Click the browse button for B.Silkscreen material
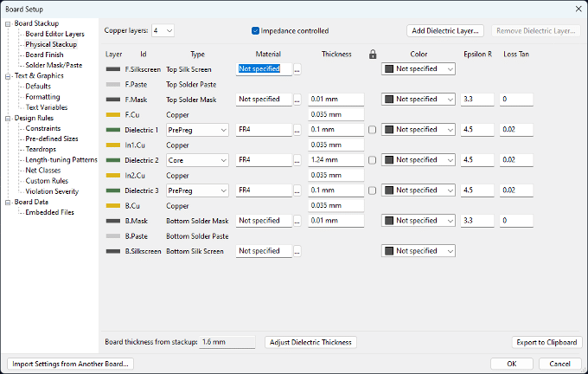588x374 pixels. (297, 251)
